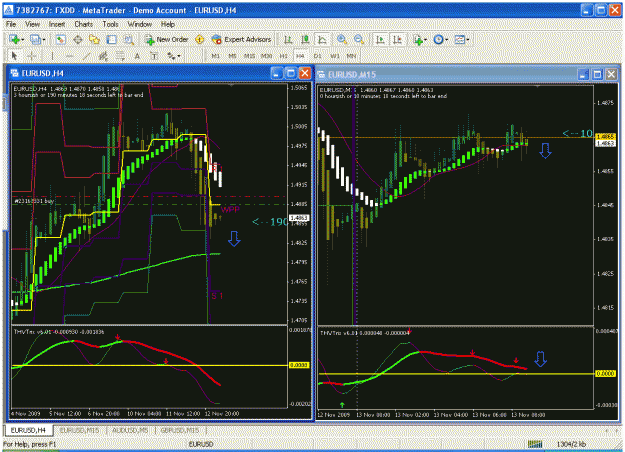Viewport: 625px width, 452px height.
Task: Select the Text Label tool
Action: (154, 56)
